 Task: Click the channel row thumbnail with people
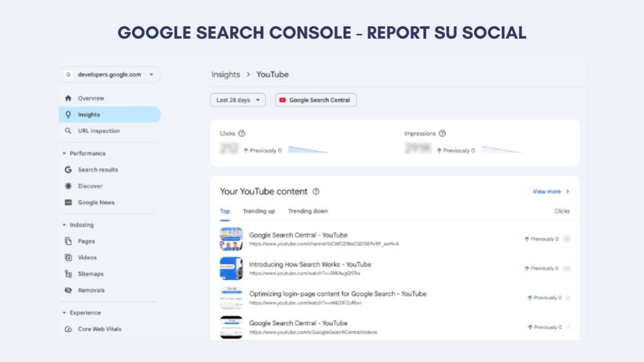coord(231,239)
